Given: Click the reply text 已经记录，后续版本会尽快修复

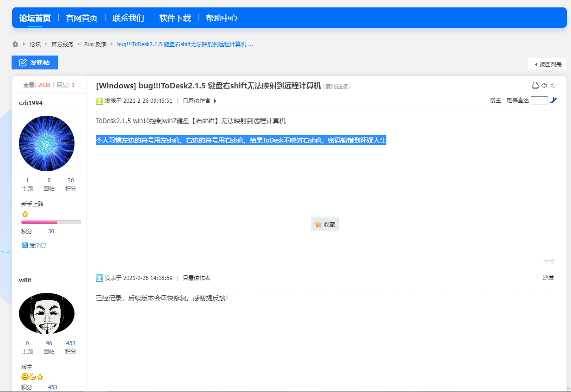Looking at the screenshot, I should [x=162, y=298].
